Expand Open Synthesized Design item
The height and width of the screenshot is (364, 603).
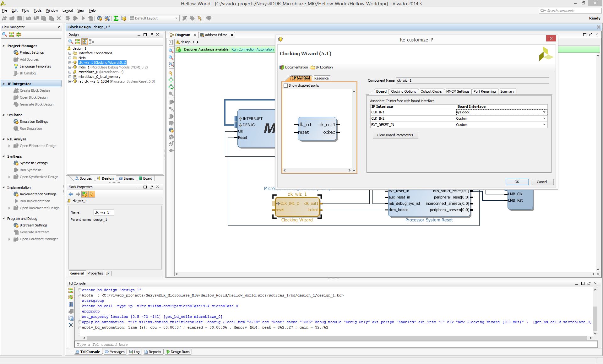[x=9, y=177]
